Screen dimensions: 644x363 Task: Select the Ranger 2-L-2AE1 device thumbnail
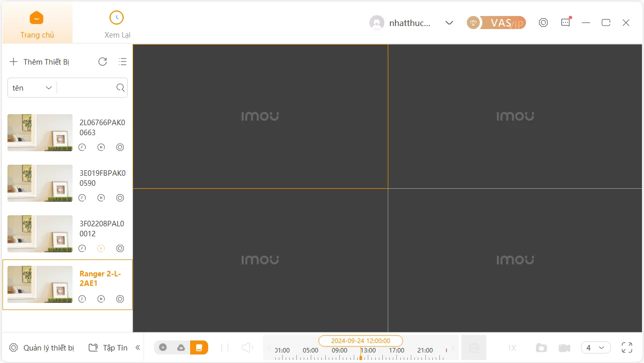pyautogui.click(x=40, y=284)
